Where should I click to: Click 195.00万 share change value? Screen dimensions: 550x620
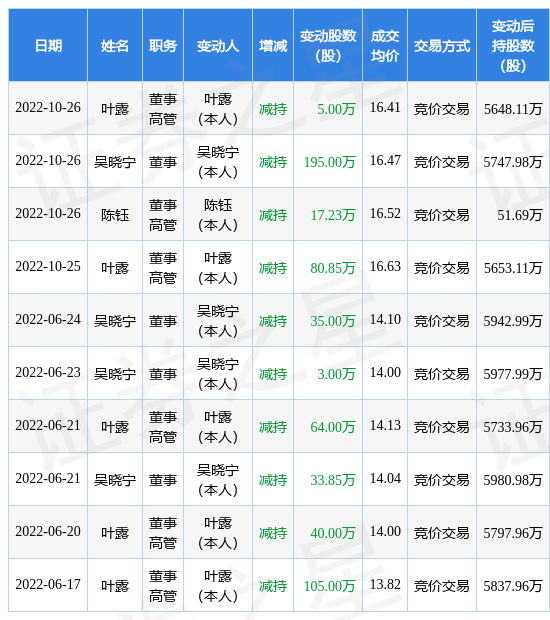(329, 162)
